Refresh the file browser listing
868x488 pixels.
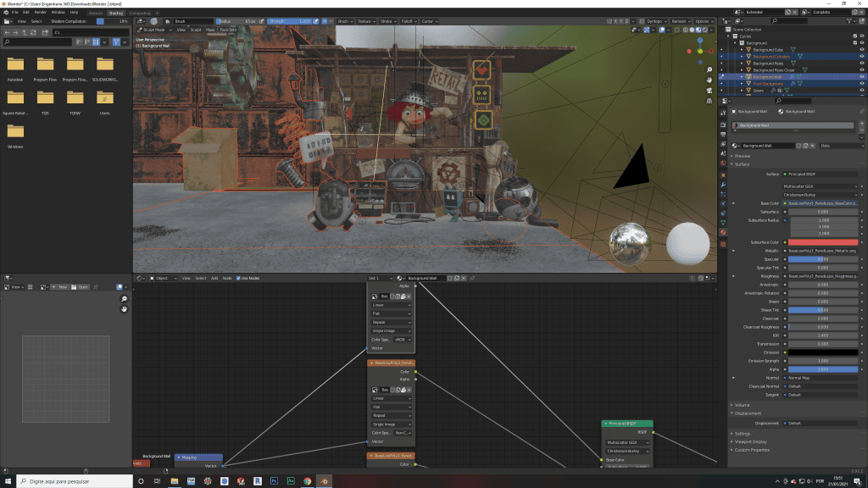coord(33,32)
